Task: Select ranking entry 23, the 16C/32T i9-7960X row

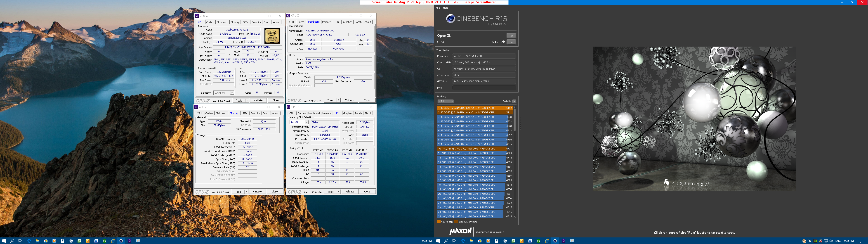Action: click(475, 207)
